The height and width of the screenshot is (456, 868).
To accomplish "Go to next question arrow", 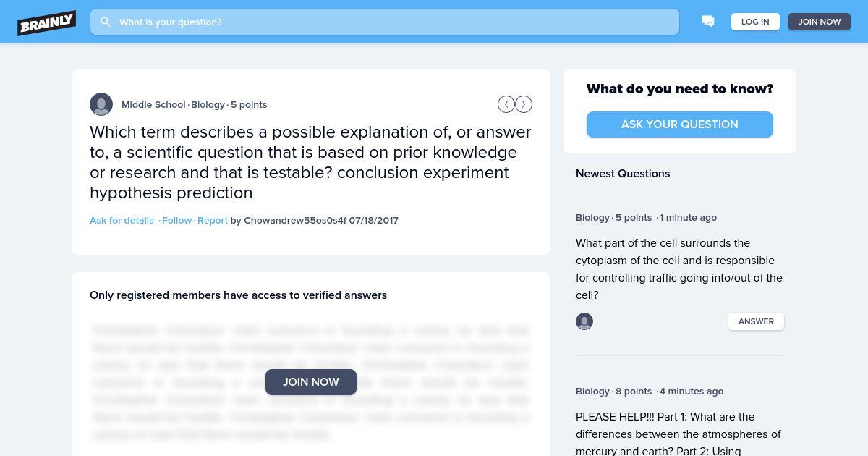I will 524,104.
